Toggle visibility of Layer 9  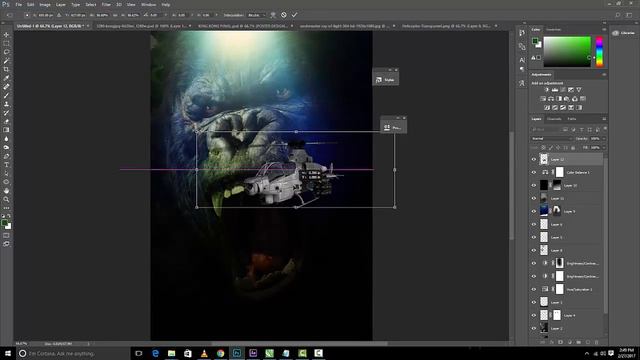pyautogui.click(x=533, y=211)
